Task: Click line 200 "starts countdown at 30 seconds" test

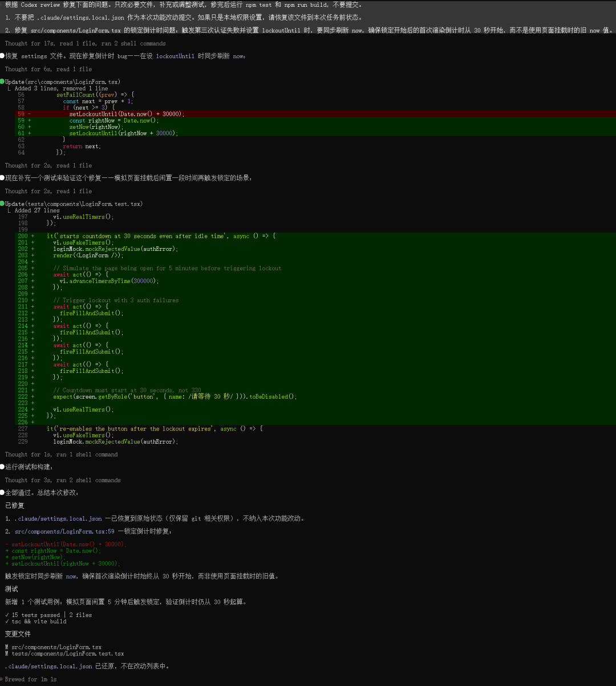Action: (x=161, y=236)
